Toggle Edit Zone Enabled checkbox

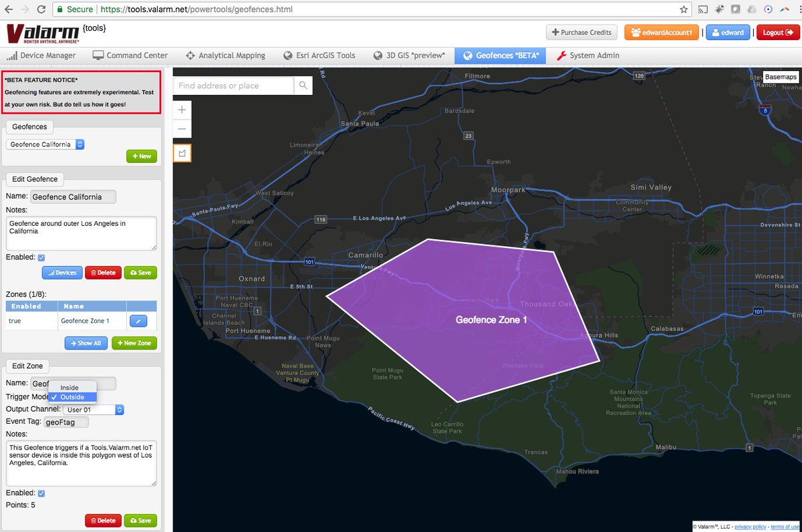click(41, 493)
